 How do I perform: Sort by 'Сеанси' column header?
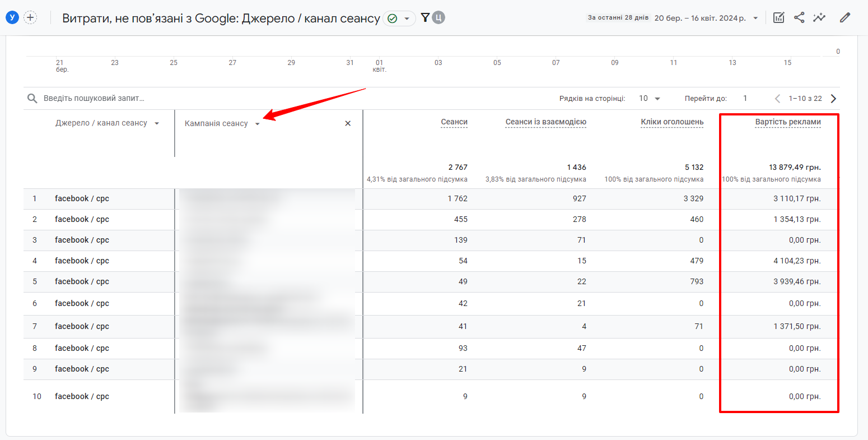(454, 122)
